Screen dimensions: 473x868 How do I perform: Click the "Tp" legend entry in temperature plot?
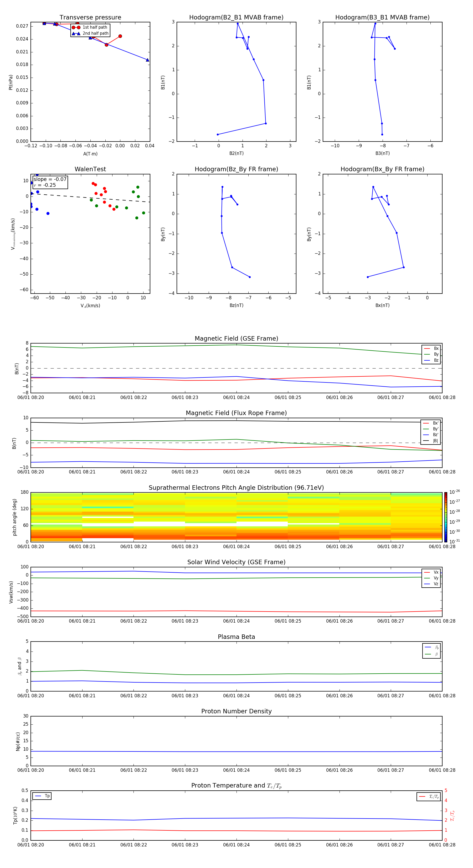pos(42,796)
